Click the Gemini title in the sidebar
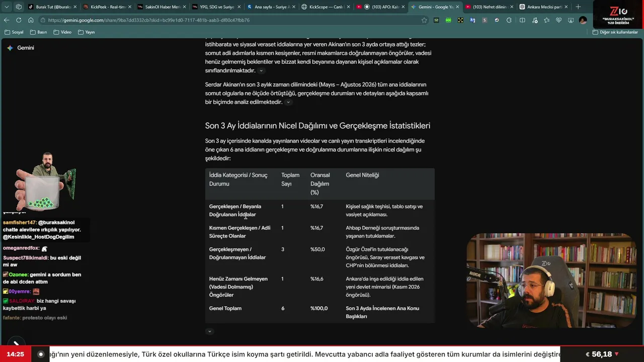644x362 pixels. [26, 48]
